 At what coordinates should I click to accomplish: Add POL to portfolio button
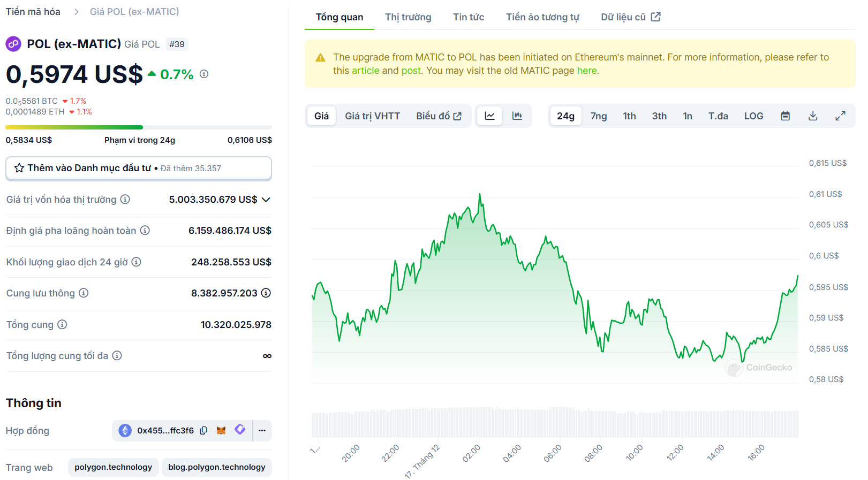point(139,168)
